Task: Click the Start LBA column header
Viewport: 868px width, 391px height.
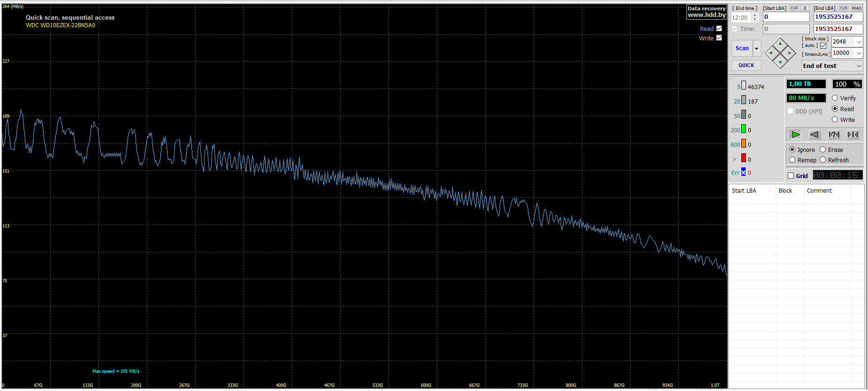Action: [753, 191]
